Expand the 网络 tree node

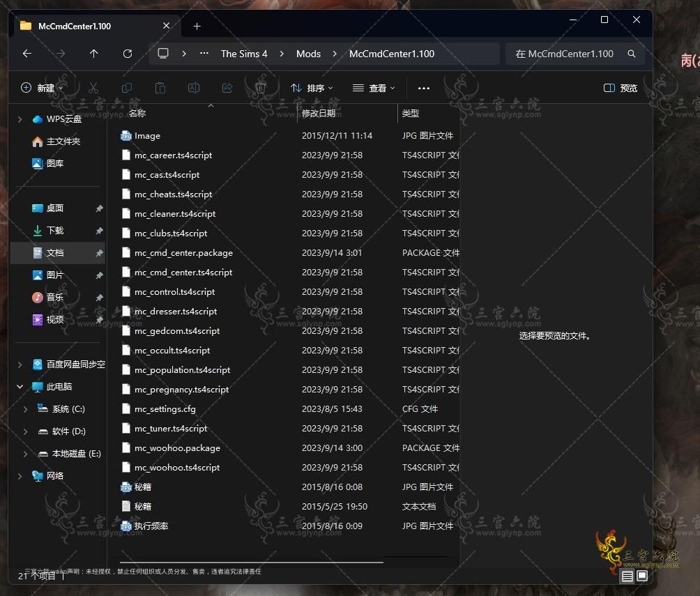click(x=20, y=476)
